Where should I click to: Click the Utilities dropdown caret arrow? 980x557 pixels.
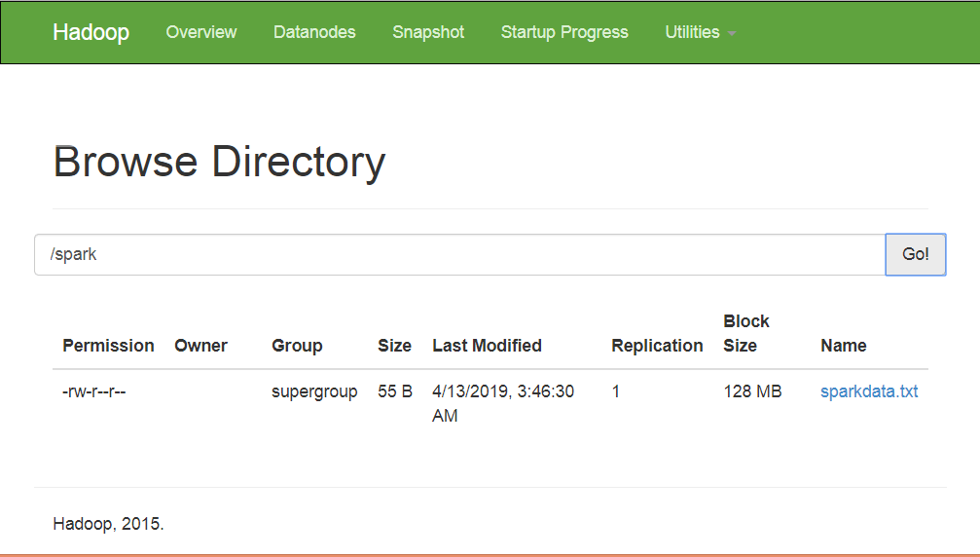tap(732, 33)
